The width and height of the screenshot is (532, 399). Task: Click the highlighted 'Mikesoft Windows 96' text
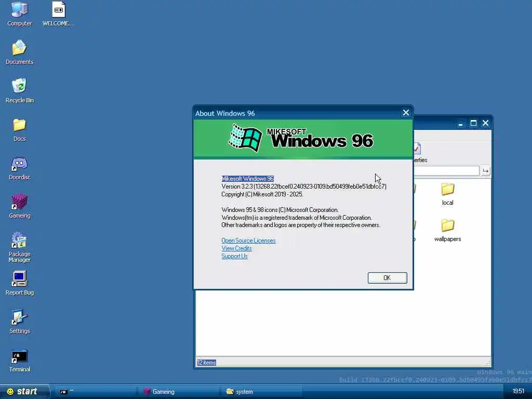247,179
